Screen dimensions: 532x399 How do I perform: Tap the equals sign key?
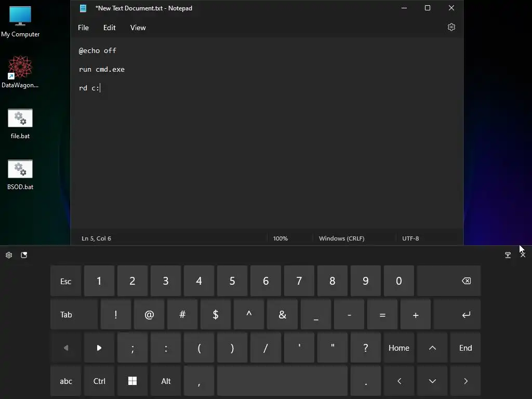[x=382, y=314]
